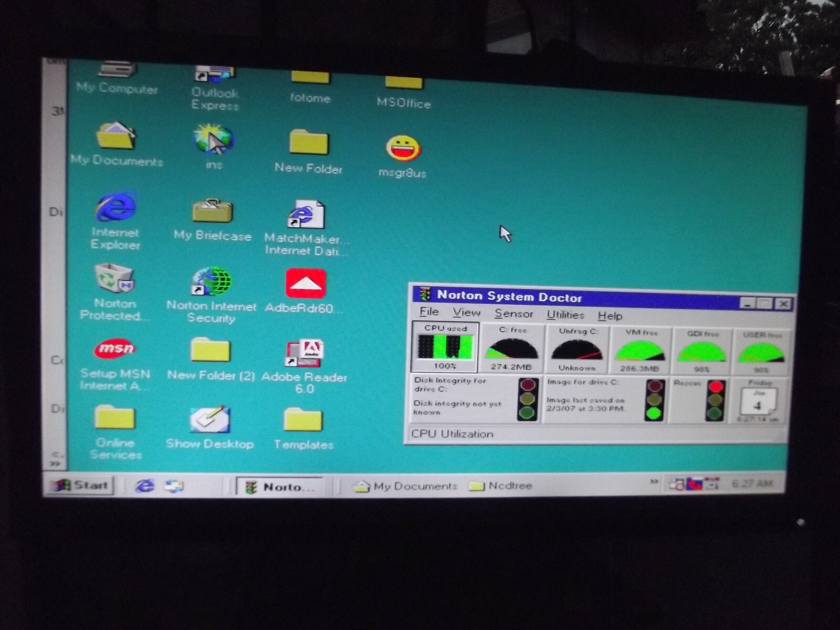The height and width of the screenshot is (630, 840).
Task: Click the Start button
Action: (x=81, y=485)
